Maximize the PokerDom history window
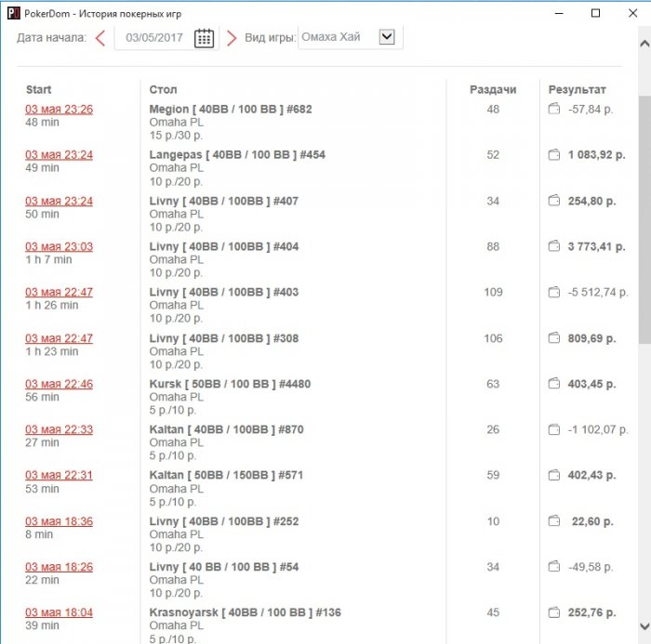This screenshot has width=651, height=644. coord(595,13)
